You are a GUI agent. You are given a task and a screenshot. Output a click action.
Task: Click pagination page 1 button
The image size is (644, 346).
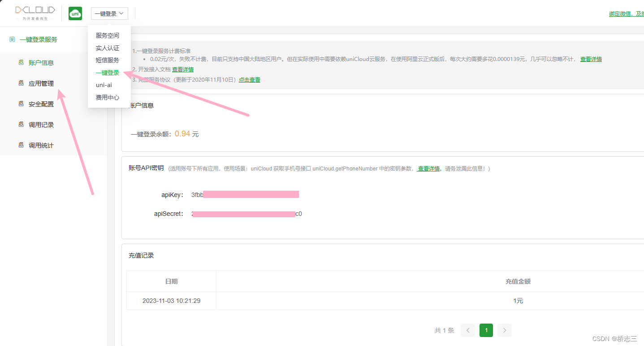486,330
